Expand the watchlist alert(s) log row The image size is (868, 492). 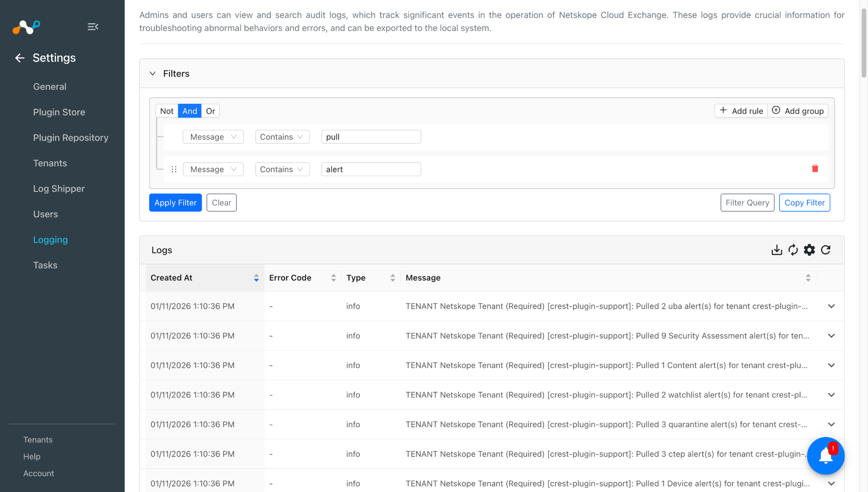[831, 395]
